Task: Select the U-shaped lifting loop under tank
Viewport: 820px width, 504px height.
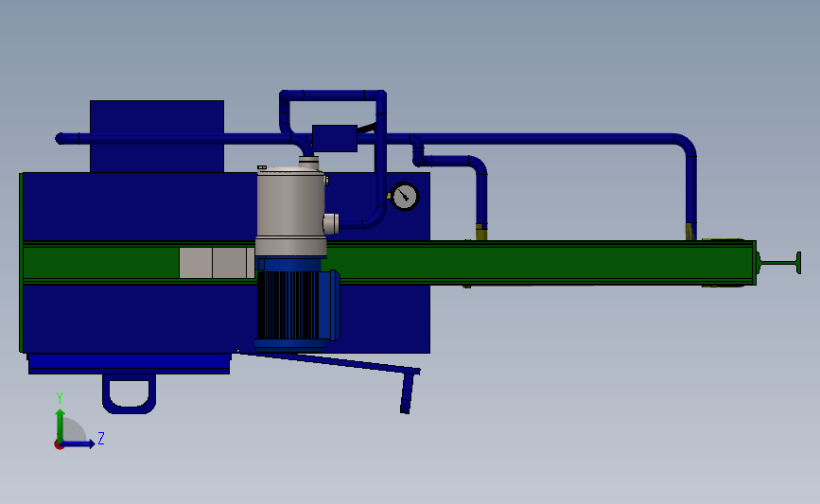Action: tap(130, 393)
